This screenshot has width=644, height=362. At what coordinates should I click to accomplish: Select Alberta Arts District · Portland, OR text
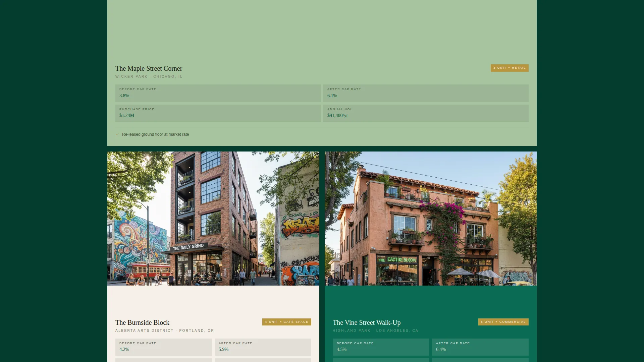[165, 330]
